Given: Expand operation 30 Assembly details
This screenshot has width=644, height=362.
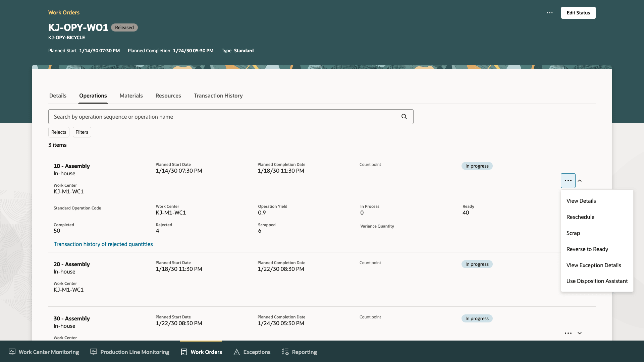Looking at the screenshot, I should click(580, 333).
